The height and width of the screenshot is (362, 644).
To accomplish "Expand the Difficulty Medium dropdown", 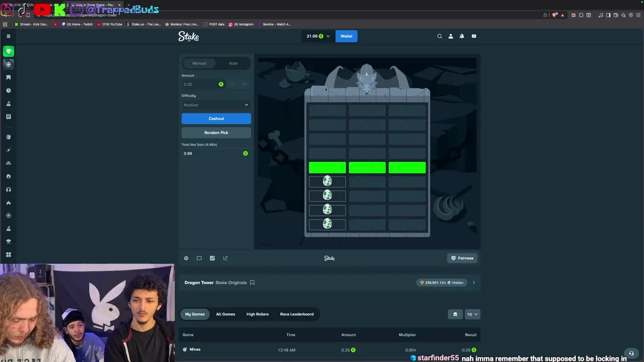I will click(x=216, y=105).
